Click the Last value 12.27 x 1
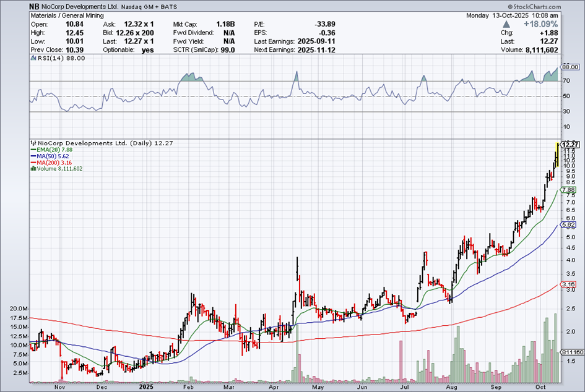This screenshot has width=585, height=392. coord(139,41)
